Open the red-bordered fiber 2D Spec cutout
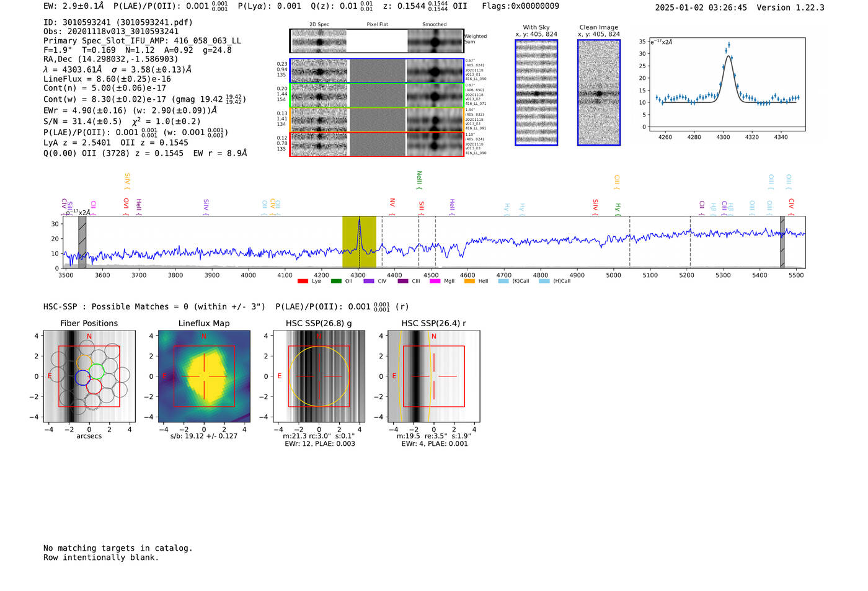Image resolution: width=868 pixels, height=591 pixels. [x=319, y=144]
